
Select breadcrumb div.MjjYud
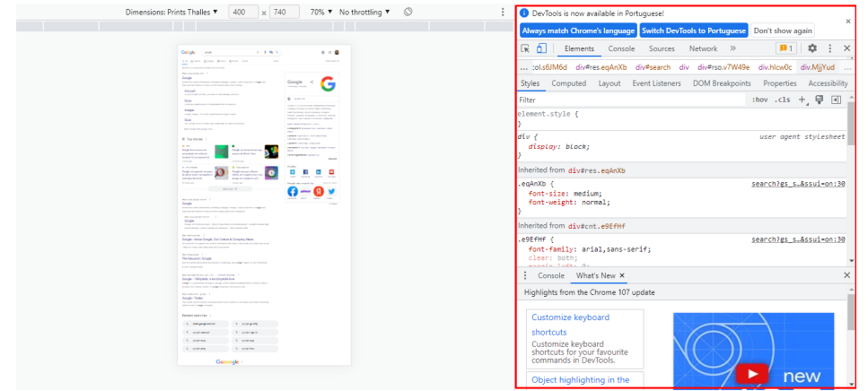click(x=817, y=67)
